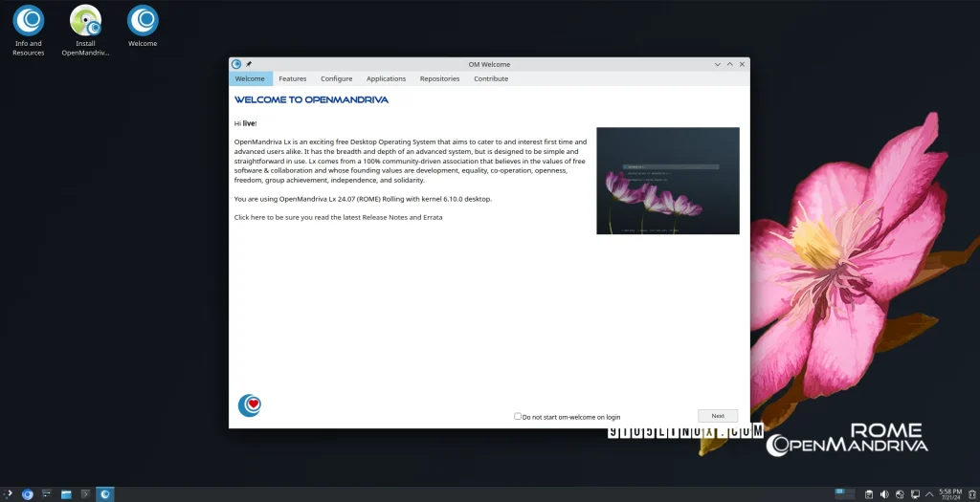Screen dimensions: 980x502
Task: Launch the Install OpenMandriva desktop icon
Action: (85, 21)
